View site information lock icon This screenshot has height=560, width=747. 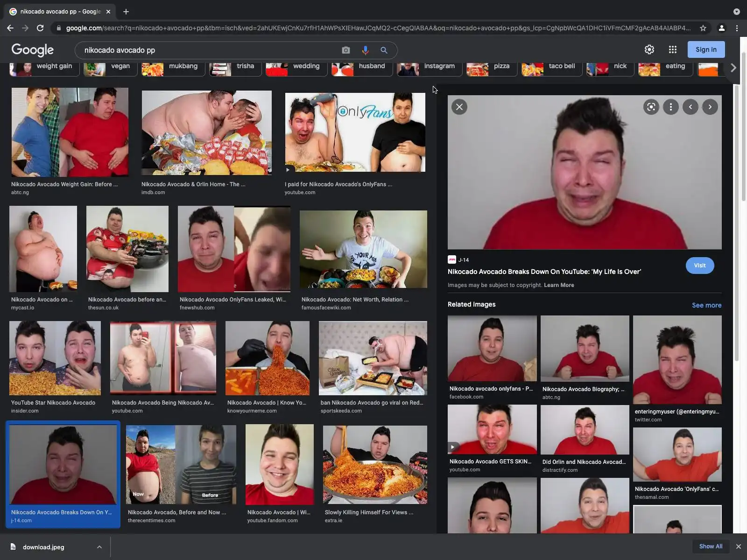click(58, 28)
